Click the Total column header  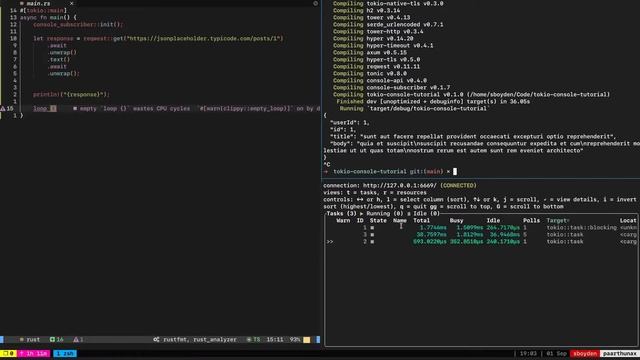421,220
